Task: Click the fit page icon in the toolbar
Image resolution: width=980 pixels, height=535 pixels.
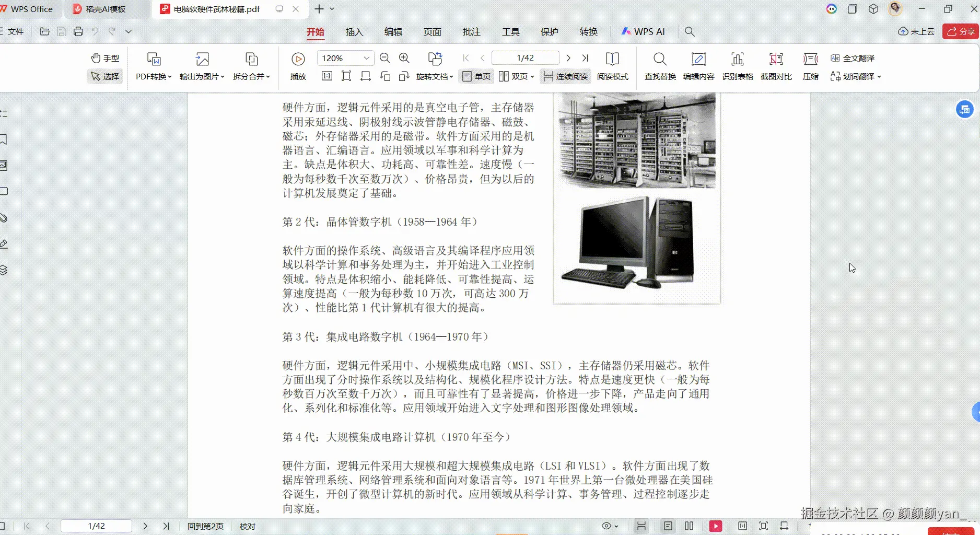Action: coord(346,76)
